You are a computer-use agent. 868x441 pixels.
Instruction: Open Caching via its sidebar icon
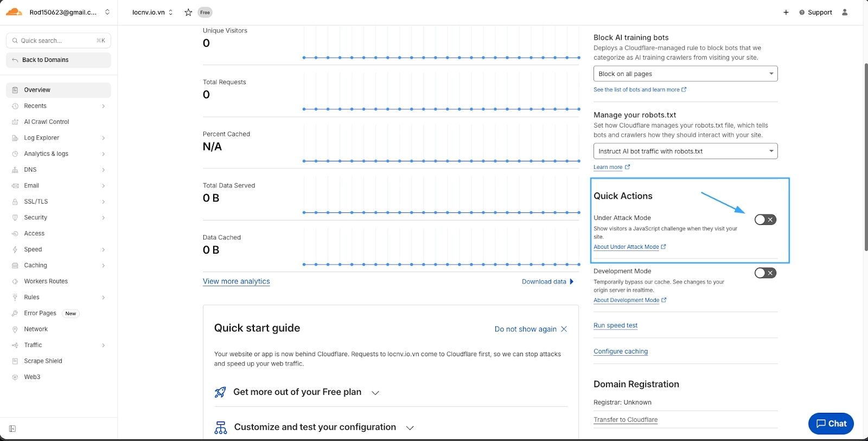(x=16, y=265)
